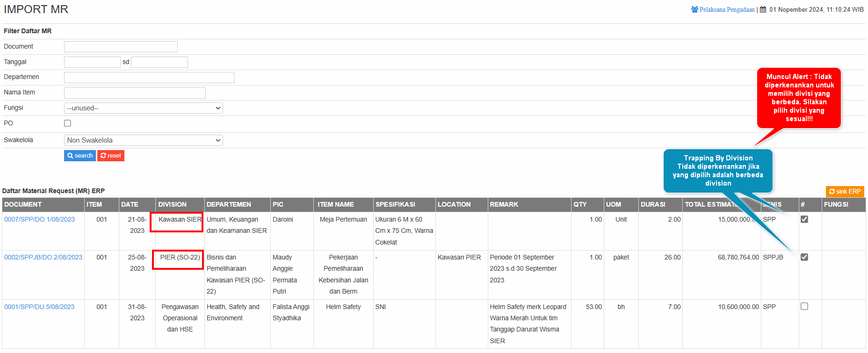
Task: Open document 0002/SPPJB/DO.2/08/2023 link
Action: click(x=43, y=257)
